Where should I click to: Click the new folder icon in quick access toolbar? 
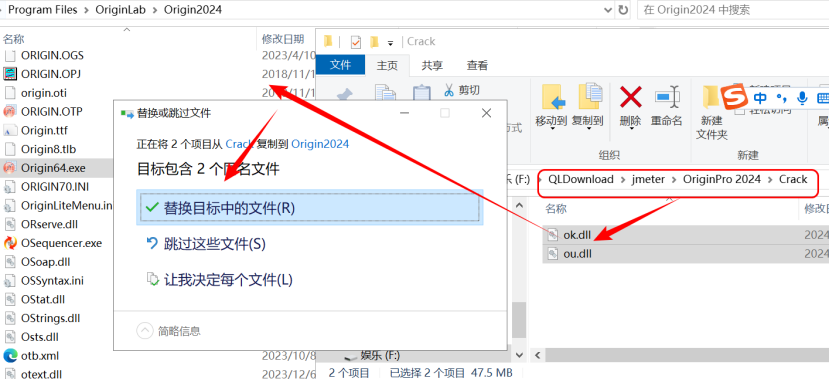(x=374, y=42)
